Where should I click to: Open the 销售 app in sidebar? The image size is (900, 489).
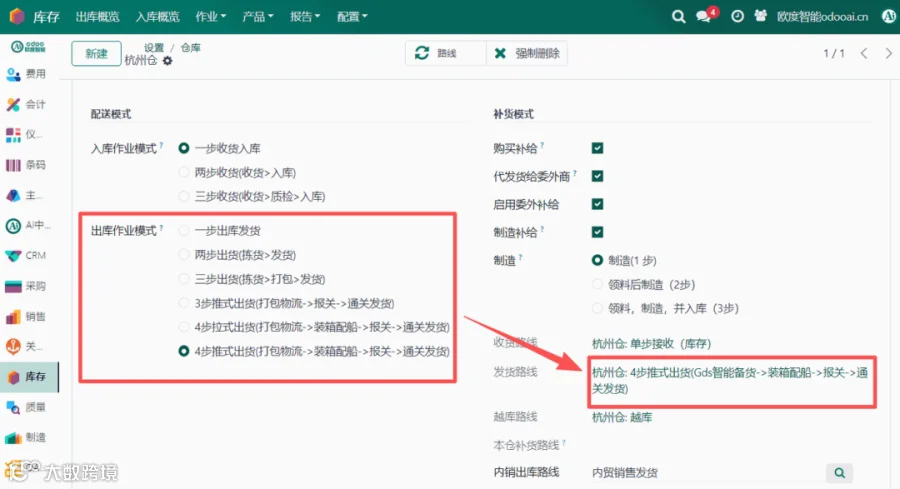point(26,317)
